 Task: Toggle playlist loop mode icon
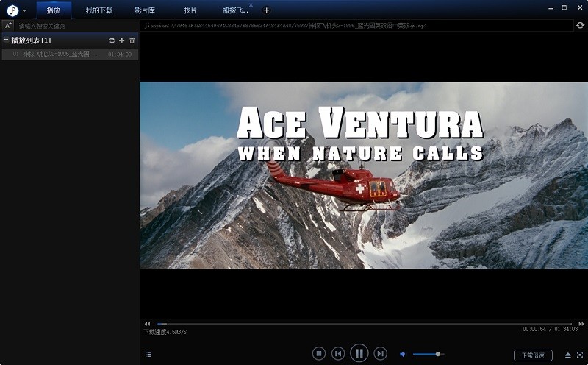tap(112, 40)
